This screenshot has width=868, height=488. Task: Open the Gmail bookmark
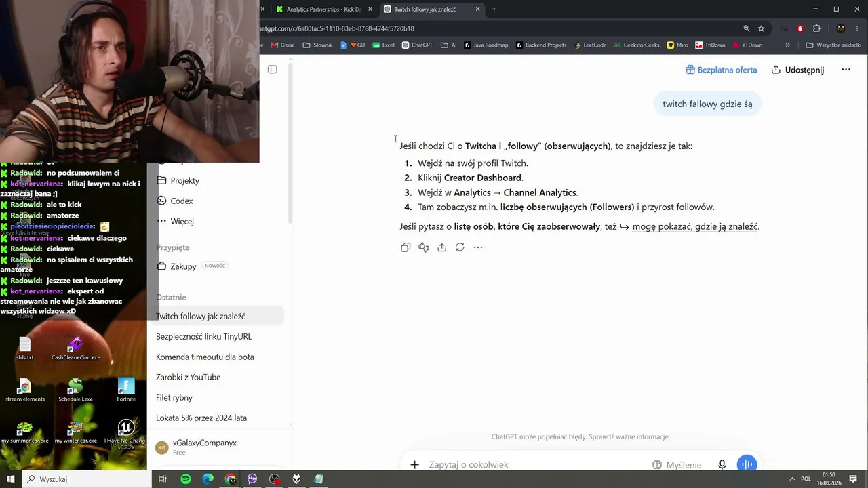point(283,45)
